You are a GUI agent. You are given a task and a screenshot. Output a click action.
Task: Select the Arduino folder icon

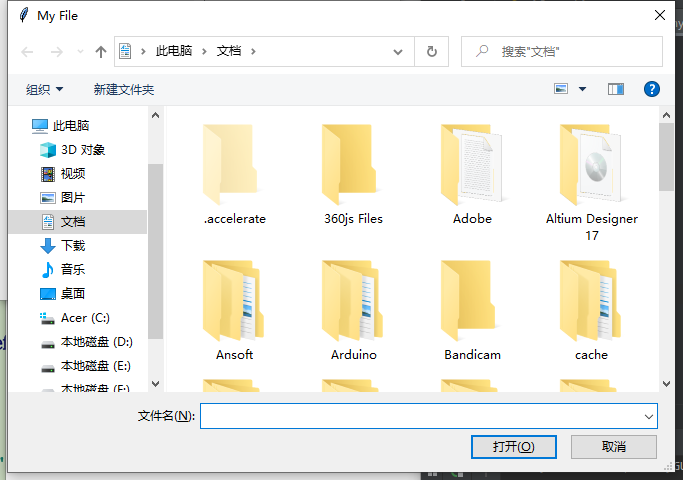point(352,301)
